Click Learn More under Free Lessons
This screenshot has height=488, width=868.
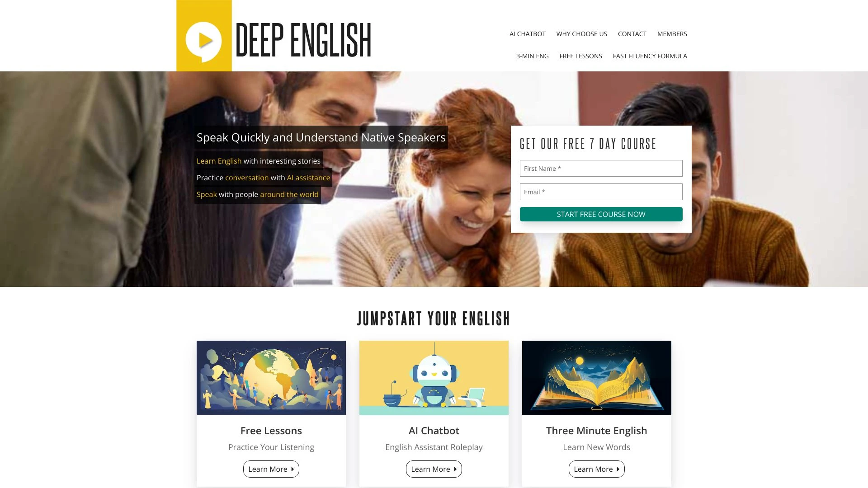(271, 469)
